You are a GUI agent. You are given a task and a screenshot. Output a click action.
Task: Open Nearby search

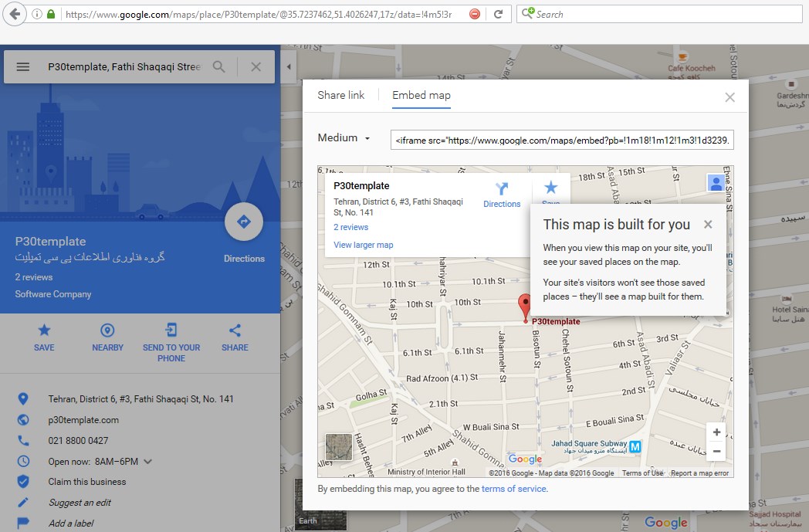coord(107,338)
